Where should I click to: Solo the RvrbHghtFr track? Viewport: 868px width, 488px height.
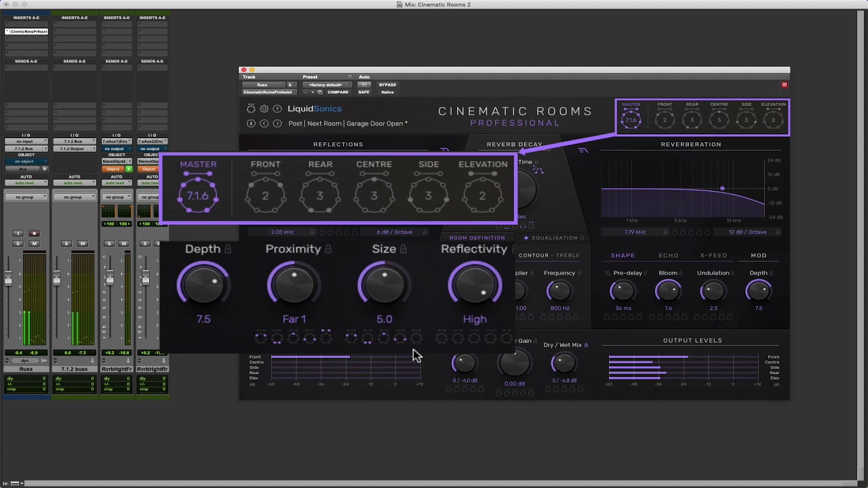pos(108,244)
